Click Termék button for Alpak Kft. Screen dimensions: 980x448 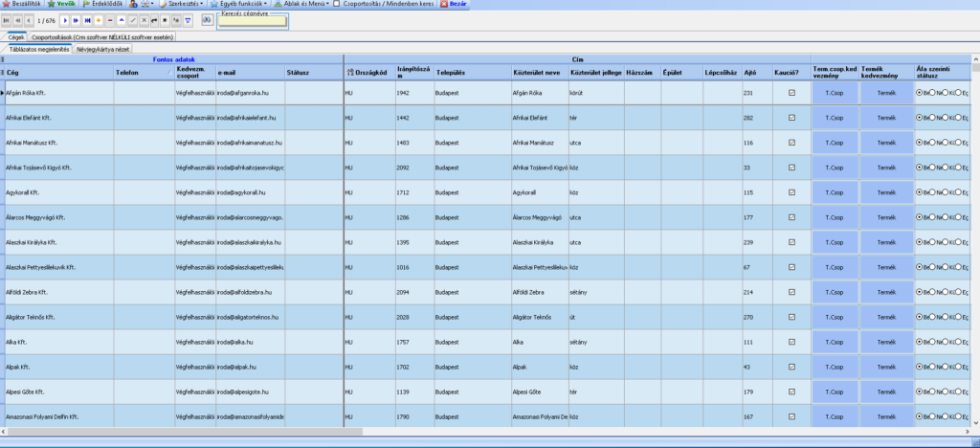[x=887, y=368]
